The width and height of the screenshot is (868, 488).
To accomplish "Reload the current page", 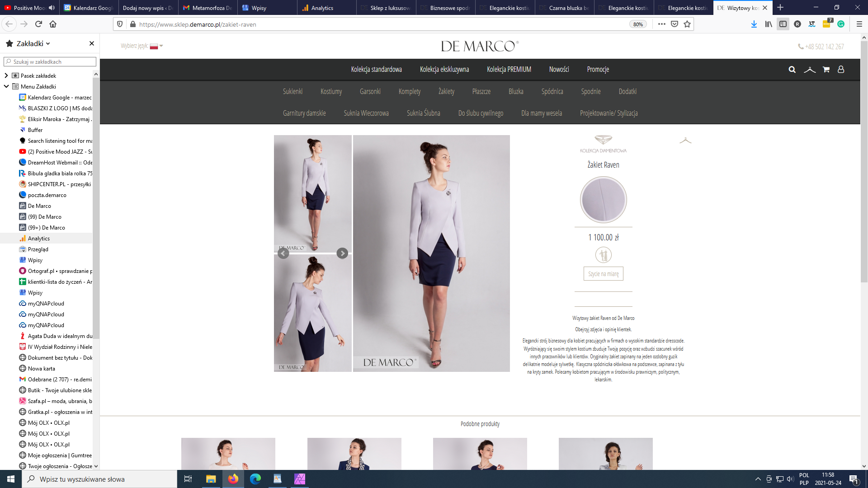I will (x=38, y=24).
